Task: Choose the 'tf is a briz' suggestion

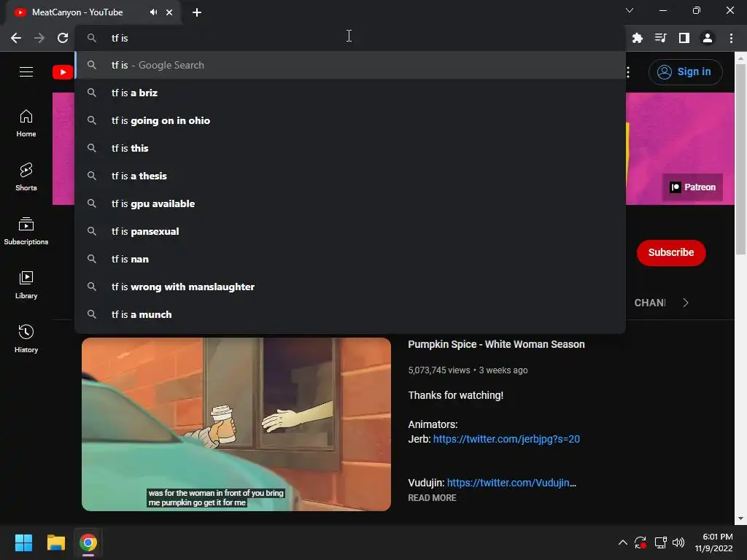Action: (x=349, y=93)
